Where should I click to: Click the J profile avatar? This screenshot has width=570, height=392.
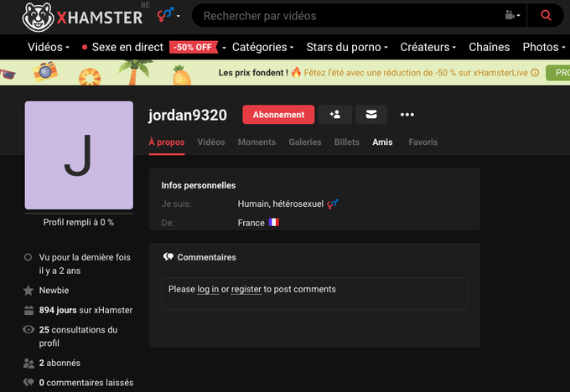79,155
